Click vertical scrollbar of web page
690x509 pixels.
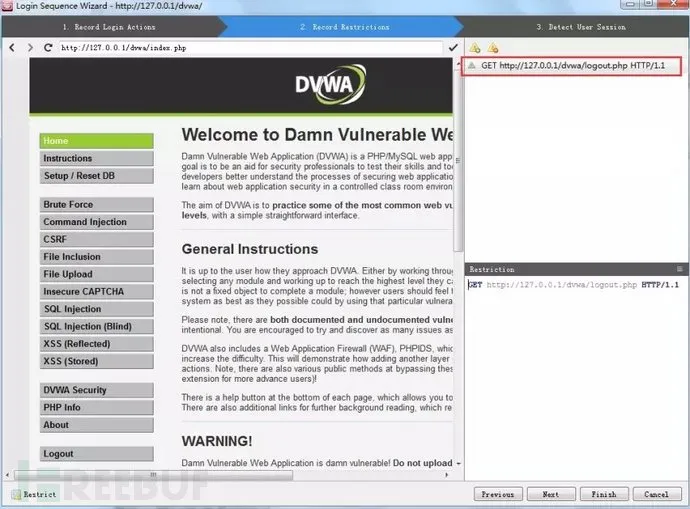pyautogui.click(x=458, y=161)
